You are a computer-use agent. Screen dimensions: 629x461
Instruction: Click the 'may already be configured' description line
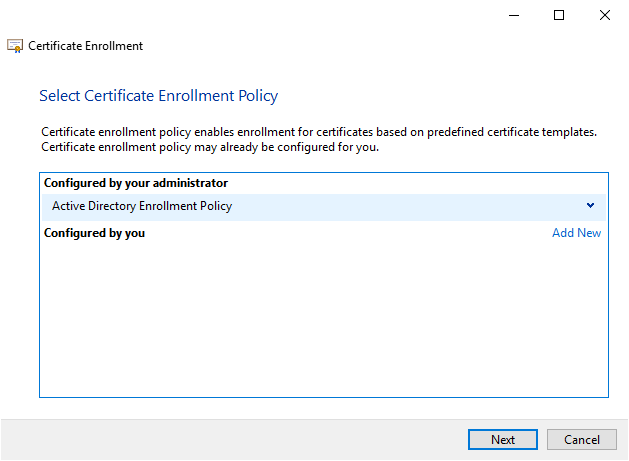(x=210, y=147)
